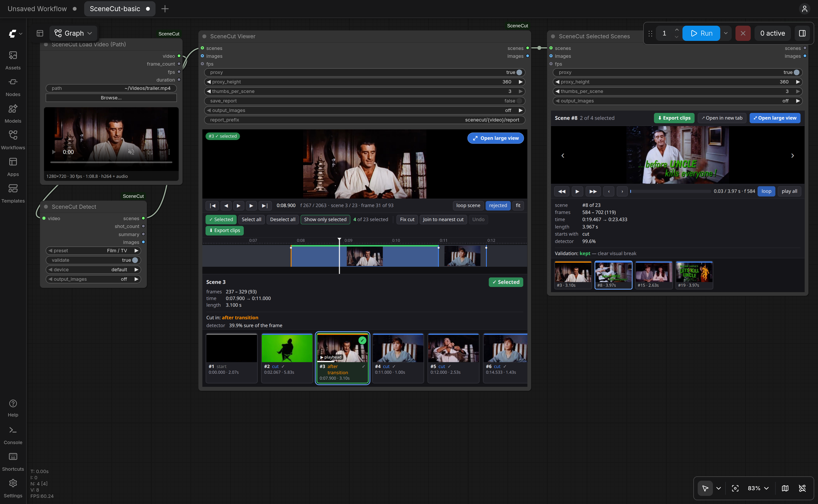818x504 pixels.
Task: Toggle the right side panel icon
Action: (x=802, y=33)
